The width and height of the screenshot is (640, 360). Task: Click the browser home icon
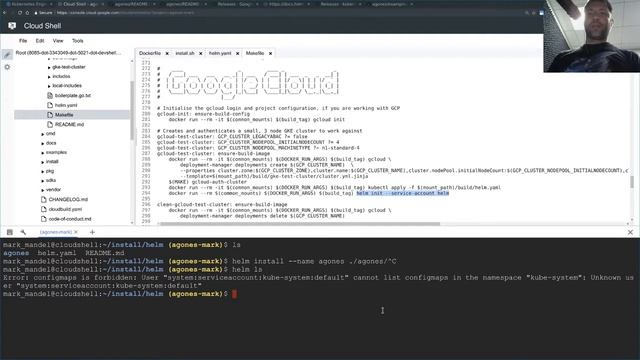pos(27,13)
